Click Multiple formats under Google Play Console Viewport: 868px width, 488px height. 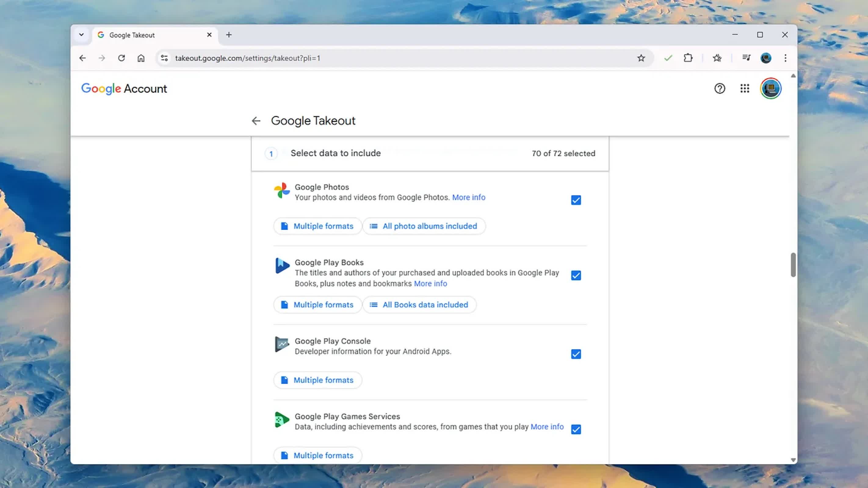(x=318, y=380)
